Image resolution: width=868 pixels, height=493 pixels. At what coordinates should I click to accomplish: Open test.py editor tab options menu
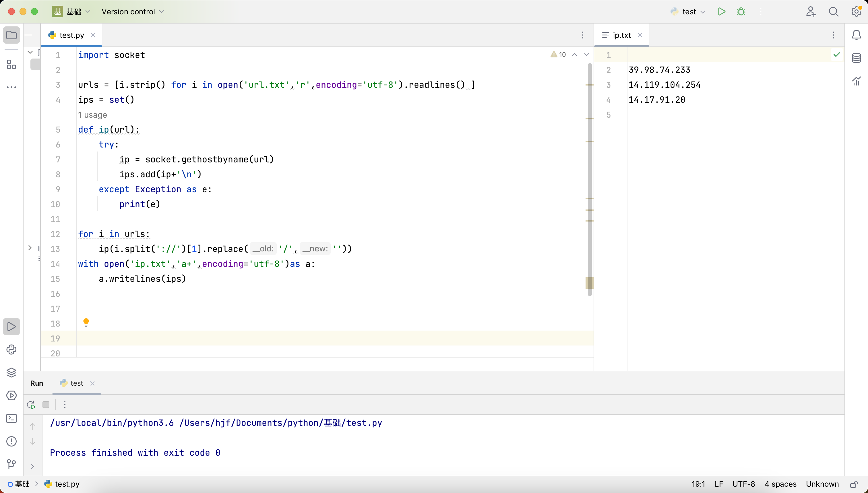582,35
